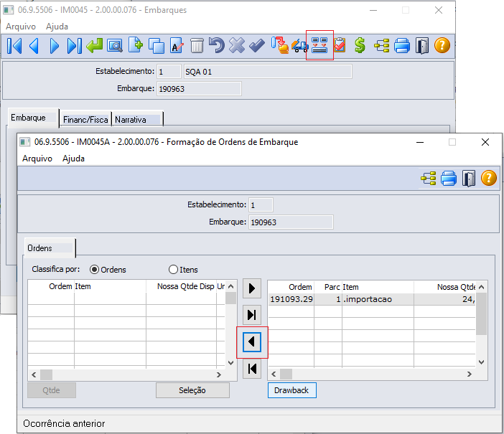Viewport: 504px width, 434px height.
Task: Delete record using trash can icon
Action: pyautogui.click(x=197, y=46)
